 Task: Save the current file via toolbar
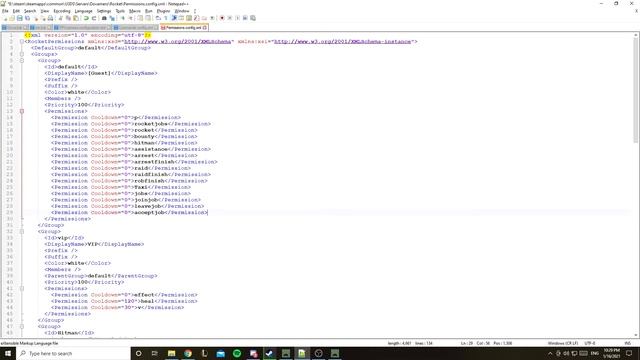[x=20, y=18]
